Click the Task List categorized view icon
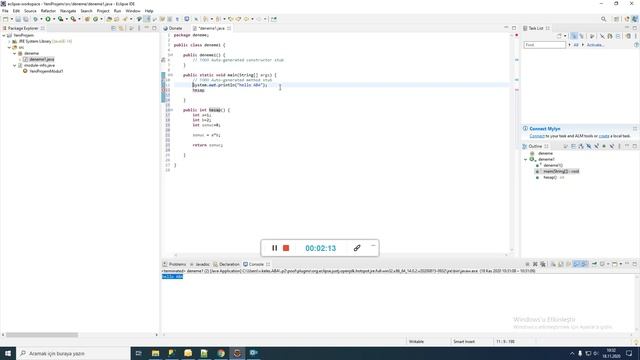The width and height of the screenshot is (640, 360). (574, 36)
